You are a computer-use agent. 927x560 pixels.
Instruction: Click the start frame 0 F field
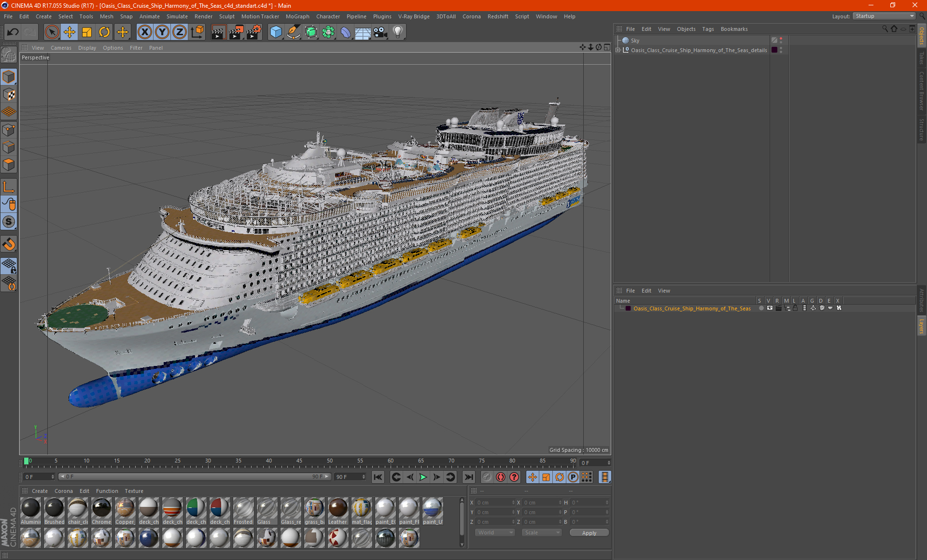39,476
